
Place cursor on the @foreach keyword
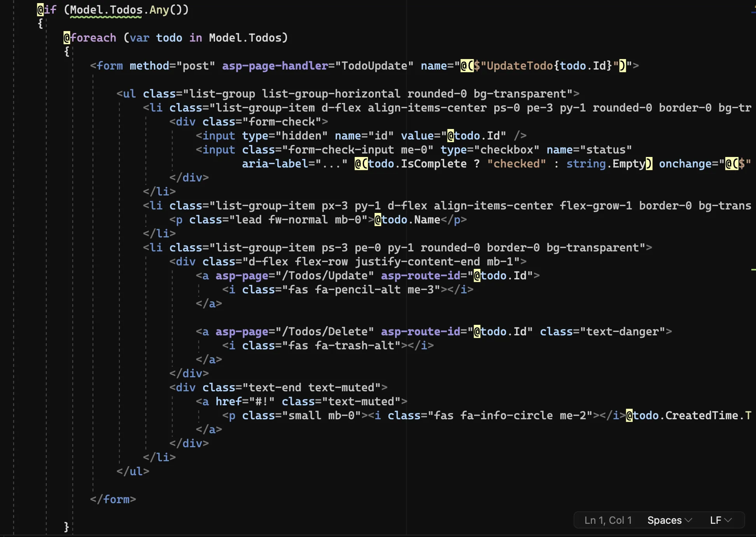tap(90, 38)
